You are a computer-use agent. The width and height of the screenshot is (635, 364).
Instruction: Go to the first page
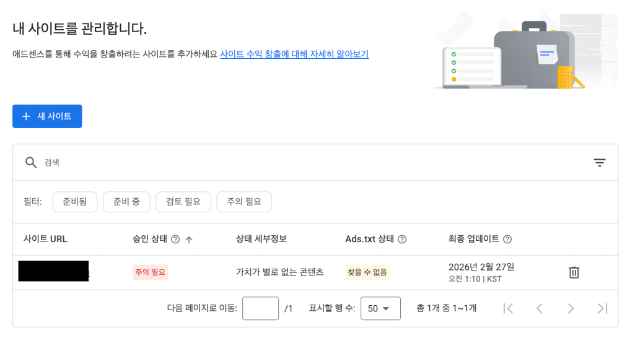pos(508,308)
